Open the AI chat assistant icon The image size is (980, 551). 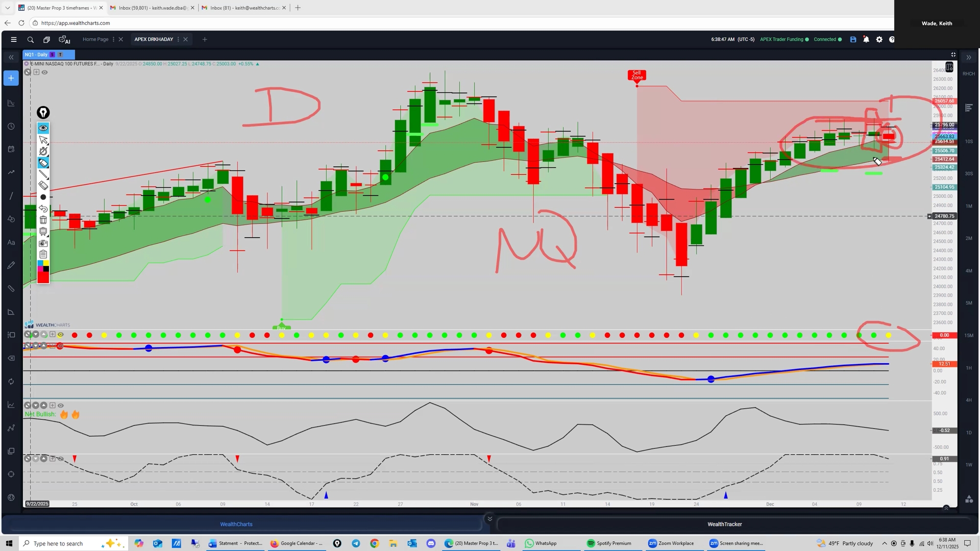pos(64,39)
